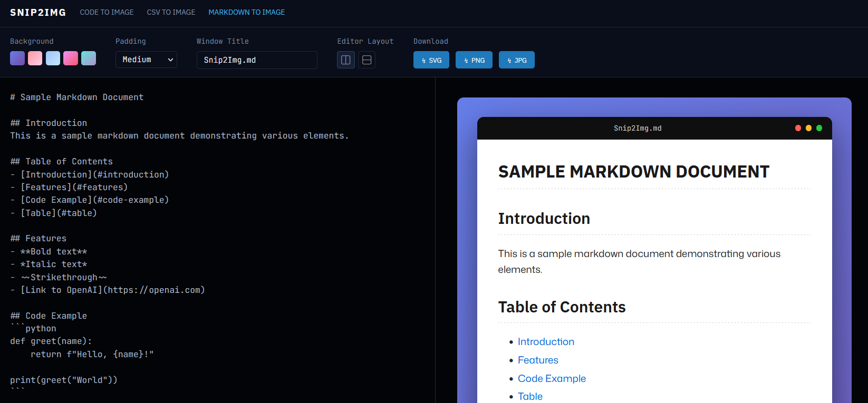The height and width of the screenshot is (403, 868).
Task: Open the Padding dropdown
Action: (146, 60)
